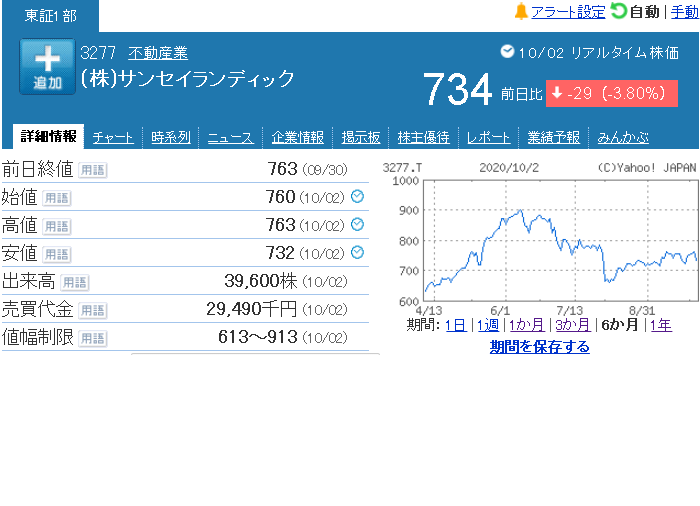Click the 値幅制限 value 613～913
700x506 pixels.
pyautogui.click(x=258, y=337)
